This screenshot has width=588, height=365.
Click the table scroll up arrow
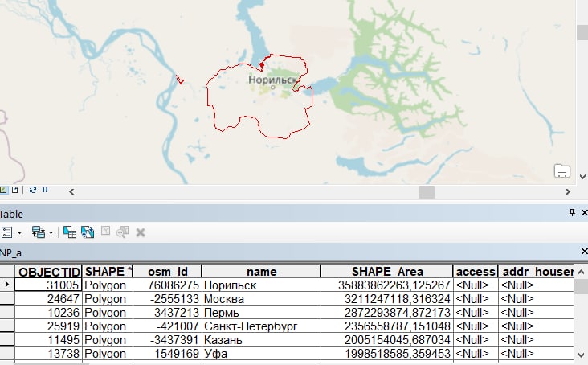click(x=582, y=272)
